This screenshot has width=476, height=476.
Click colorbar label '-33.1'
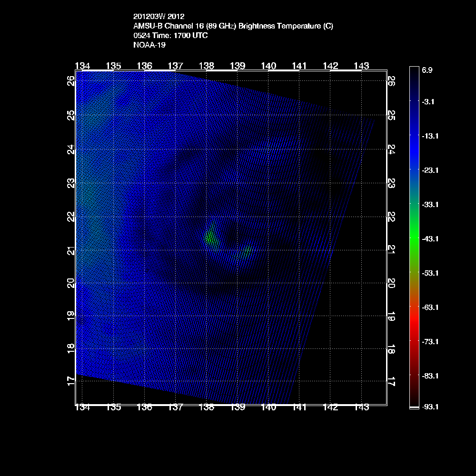point(430,205)
